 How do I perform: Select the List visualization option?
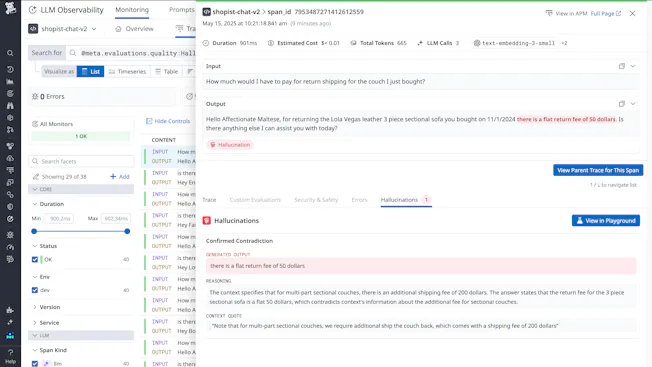tap(91, 71)
